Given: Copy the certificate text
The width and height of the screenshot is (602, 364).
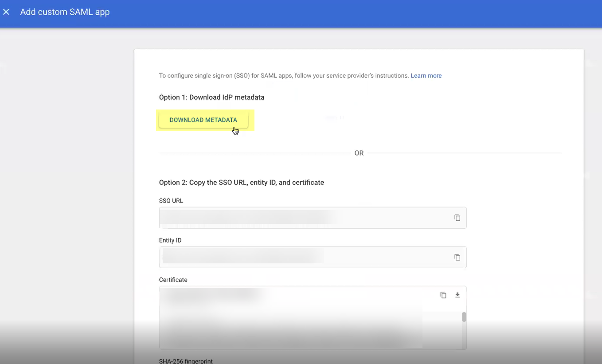Looking at the screenshot, I should click(x=443, y=295).
